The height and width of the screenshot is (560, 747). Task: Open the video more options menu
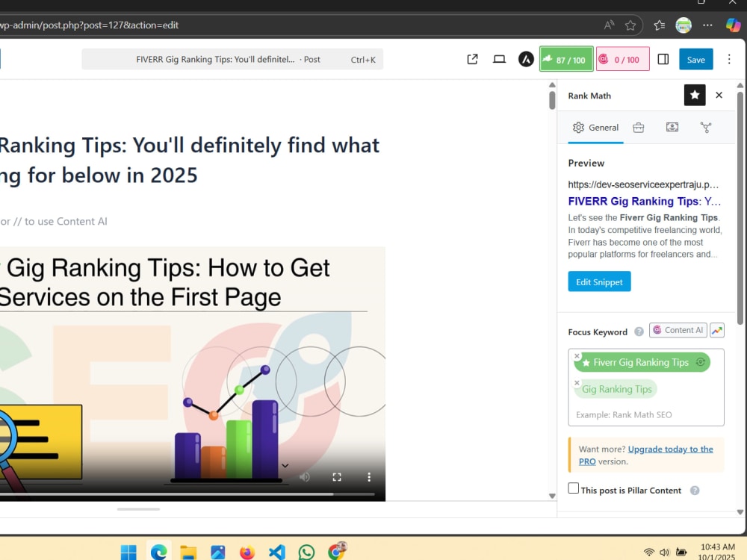(x=369, y=476)
